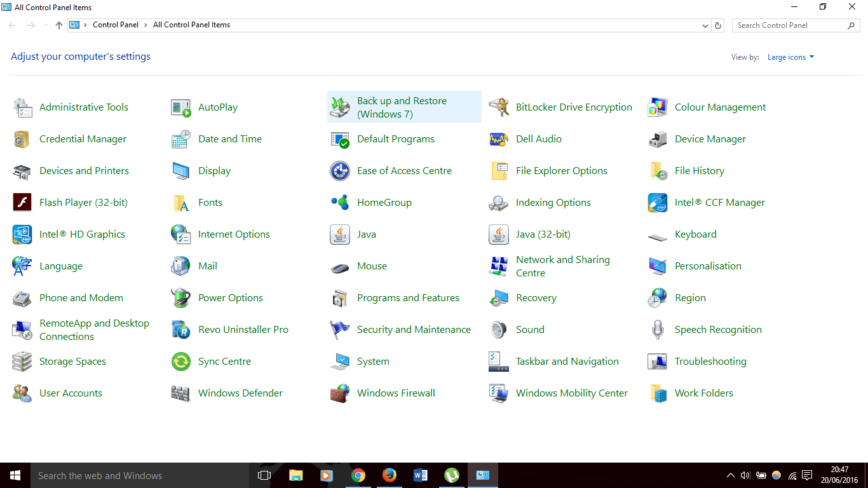Open the Network and Sharing Centre link

(x=563, y=266)
